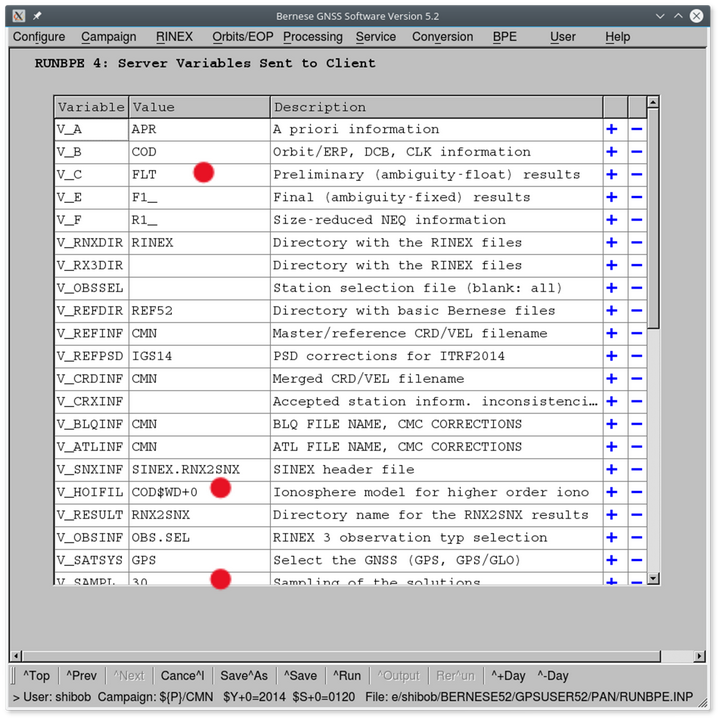Image resolution: width=720 pixels, height=720 pixels.
Task: Click the plus icon in V_C row
Action: 612,174
